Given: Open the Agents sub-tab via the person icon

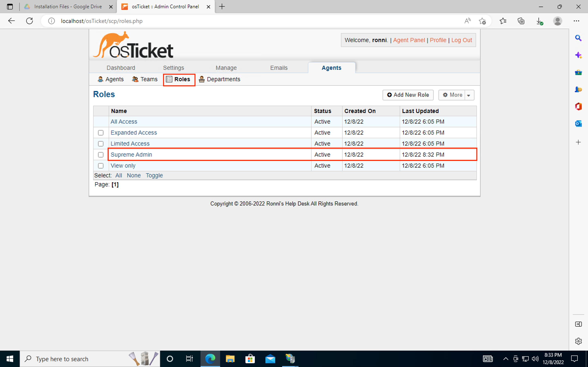Looking at the screenshot, I should click(100, 79).
